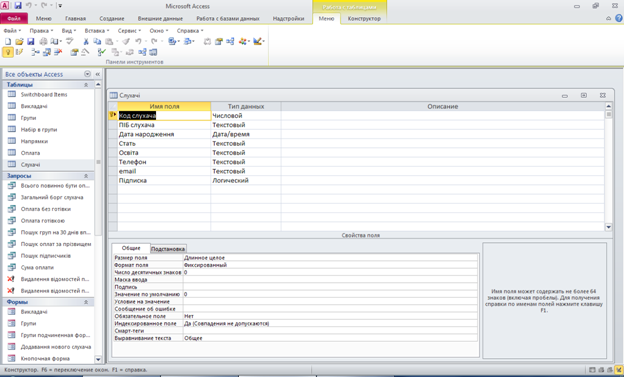Image resolution: width=624 pixels, height=377 pixels.
Task: Switch to the Подстановка field properties tab
Action: point(168,249)
